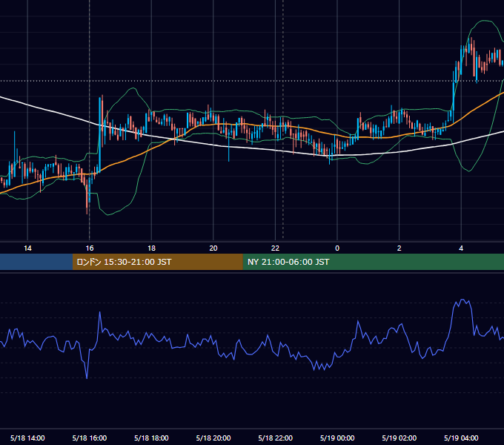Click the blue session bar before ロンドン
This screenshot has width=504, height=445.
coord(36,262)
